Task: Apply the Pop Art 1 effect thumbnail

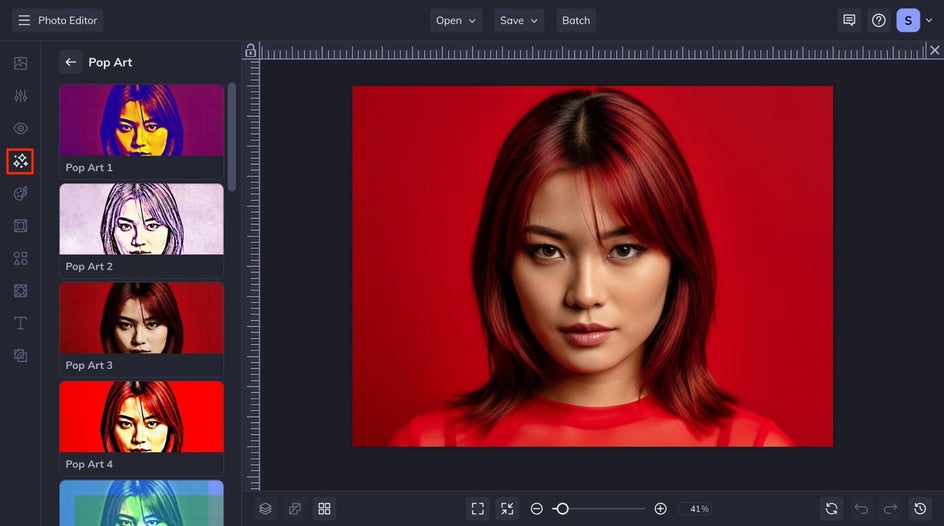Action: [141, 120]
